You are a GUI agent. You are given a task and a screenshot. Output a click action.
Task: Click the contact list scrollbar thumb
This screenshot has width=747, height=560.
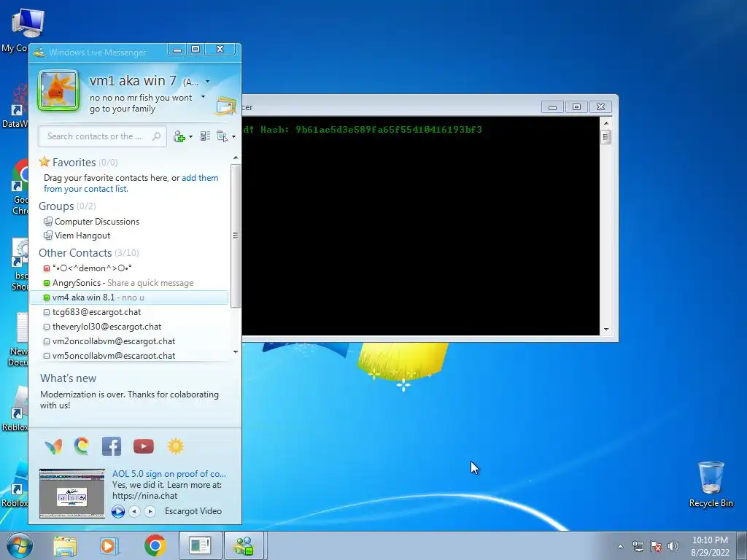tap(236, 236)
